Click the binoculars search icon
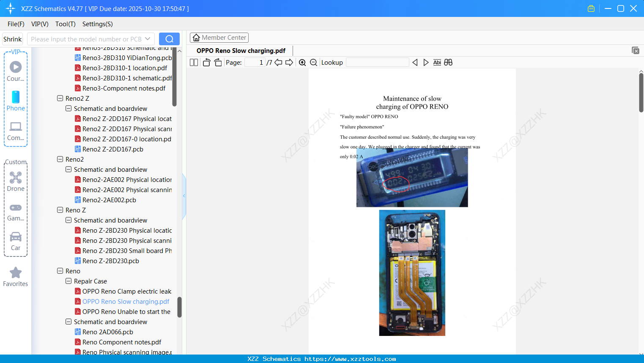Image resolution: width=644 pixels, height=363 pixels. 448,63
